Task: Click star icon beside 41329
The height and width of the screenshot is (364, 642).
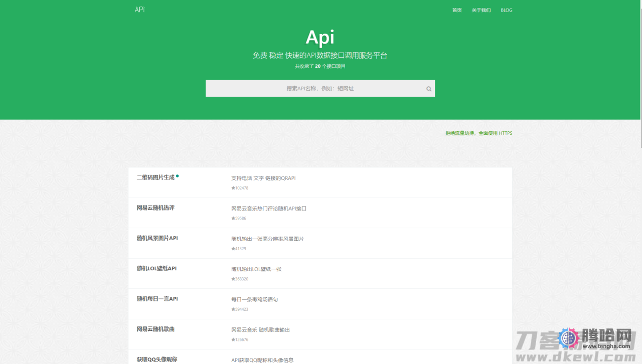Action: coord(233,249)
